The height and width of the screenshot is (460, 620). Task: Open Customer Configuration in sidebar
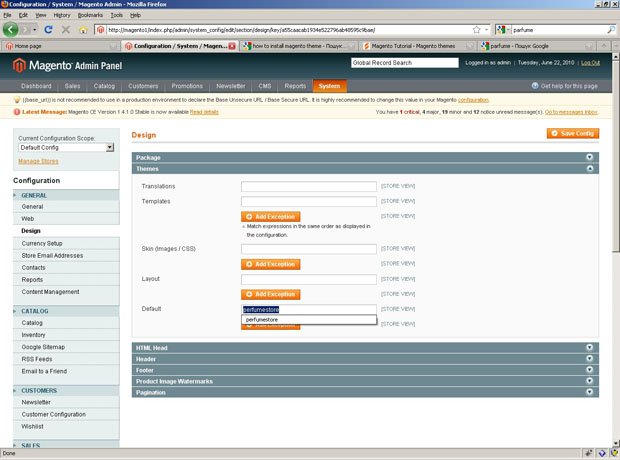(x=66, y=414)
